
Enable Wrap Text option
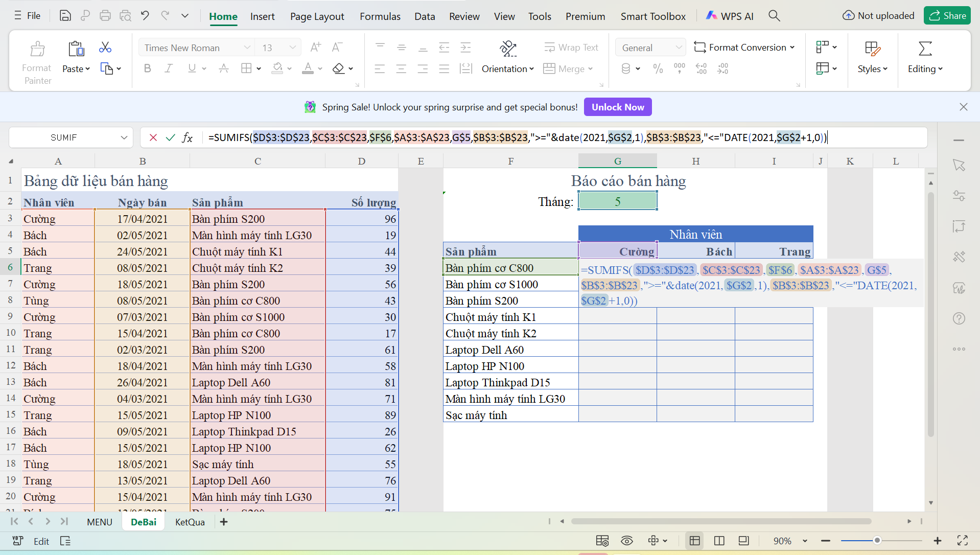(571, 48)
